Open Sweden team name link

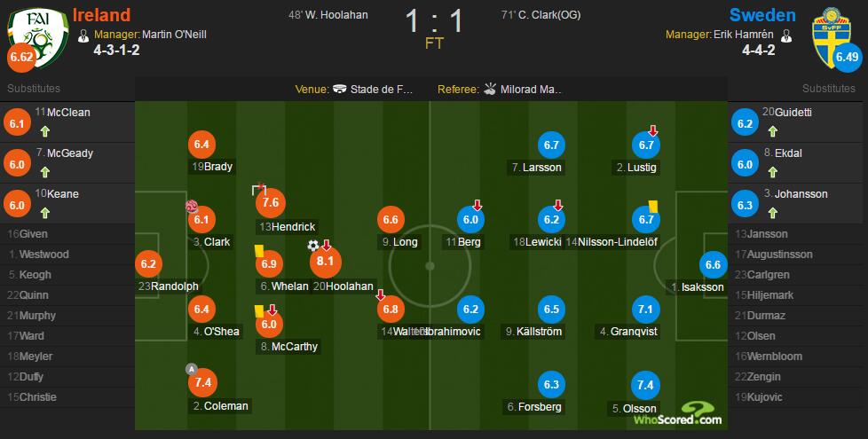[x=762, y=15]
